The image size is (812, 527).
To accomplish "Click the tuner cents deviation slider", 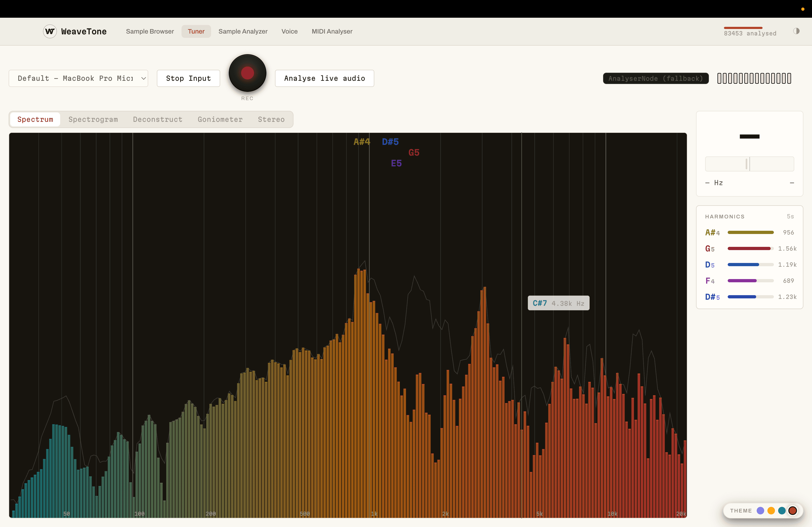I will (x=749, y=164).
